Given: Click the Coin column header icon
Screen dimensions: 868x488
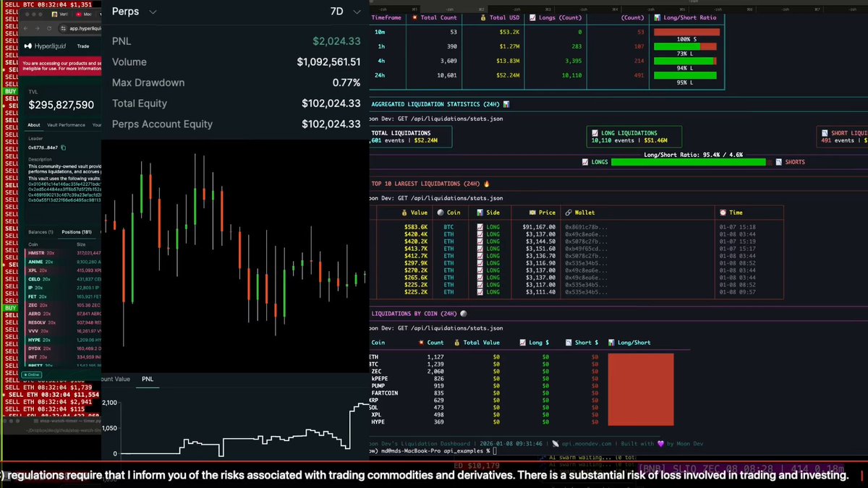Looking at the screenshot, I should (441, 213).
